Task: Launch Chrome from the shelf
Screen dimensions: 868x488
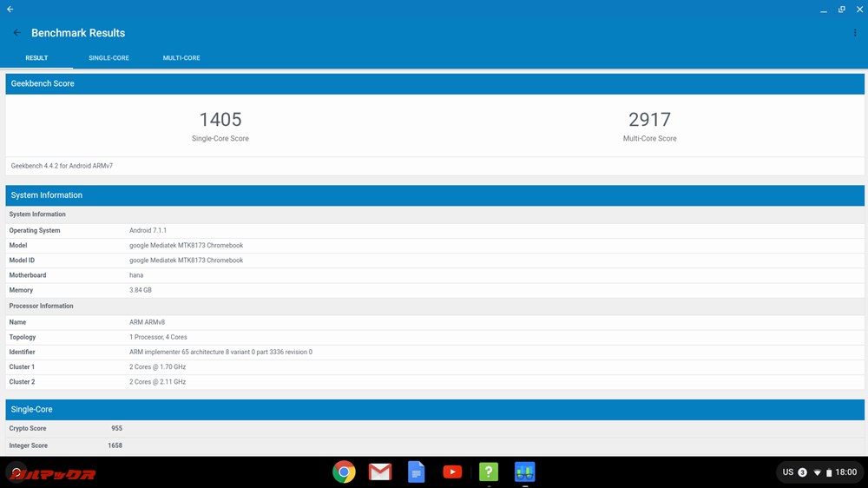Action: pyautogui.click(x=344, y=472)
